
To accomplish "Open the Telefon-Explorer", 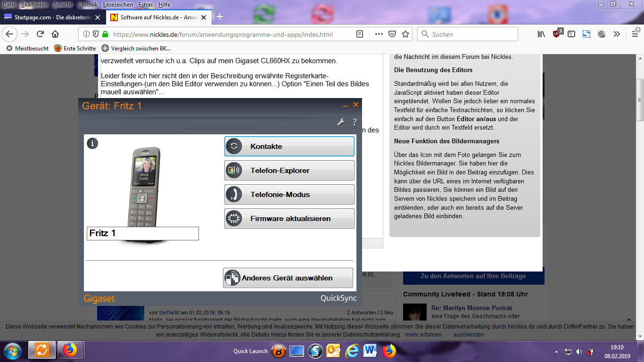I will coord(289,170).
